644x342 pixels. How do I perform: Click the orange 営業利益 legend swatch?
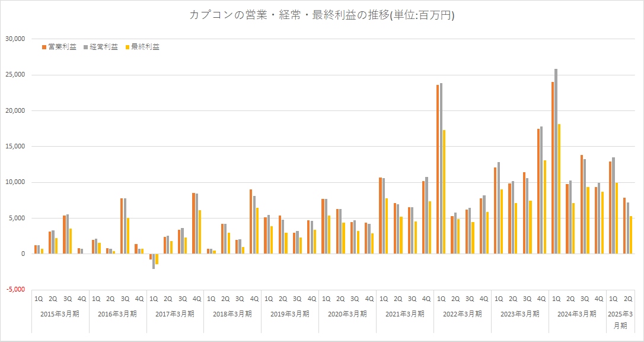click(x=44, y=47)
